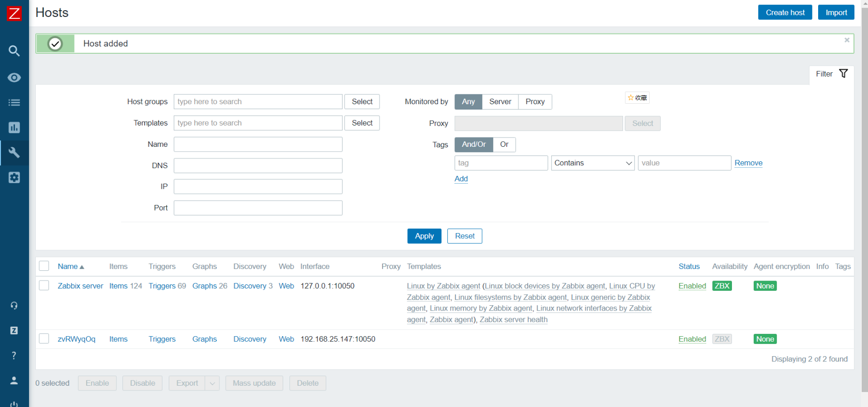
Task: Click the None encryption badge for zvRWyqOq
Action: coord(765,339)
